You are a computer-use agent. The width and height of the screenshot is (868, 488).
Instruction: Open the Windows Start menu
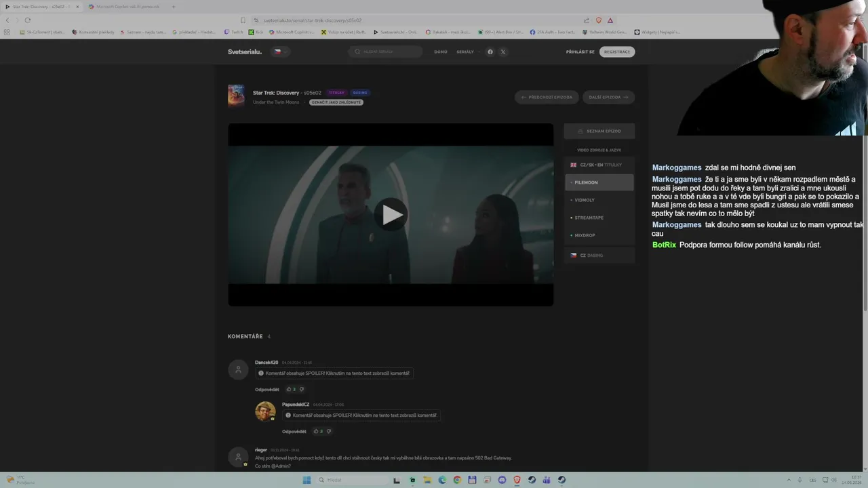click(x=307, y=480)
